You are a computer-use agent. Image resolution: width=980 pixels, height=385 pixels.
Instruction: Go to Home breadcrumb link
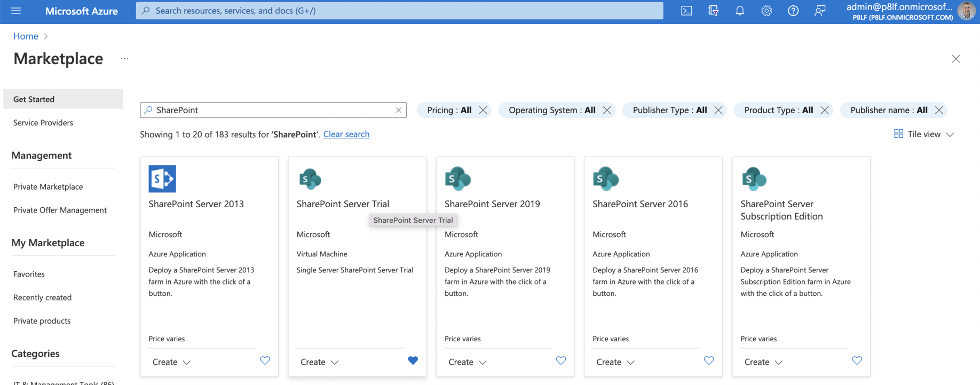pos(26,36)
